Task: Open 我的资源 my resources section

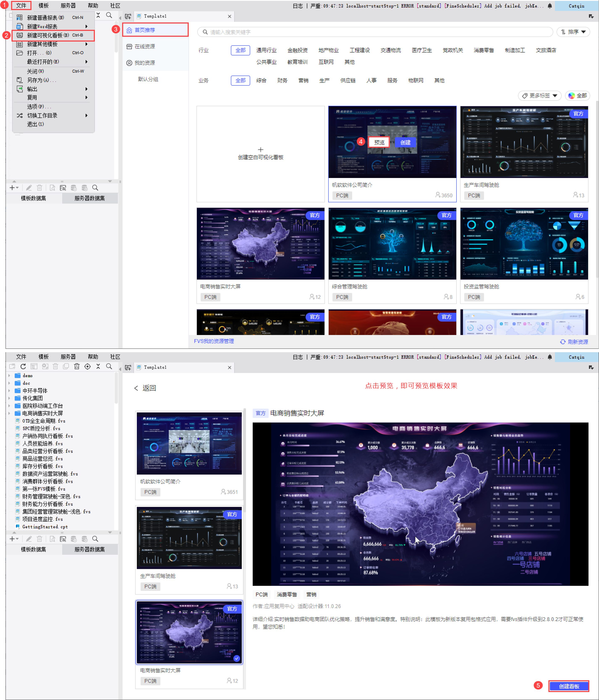Action: (145, 63)
